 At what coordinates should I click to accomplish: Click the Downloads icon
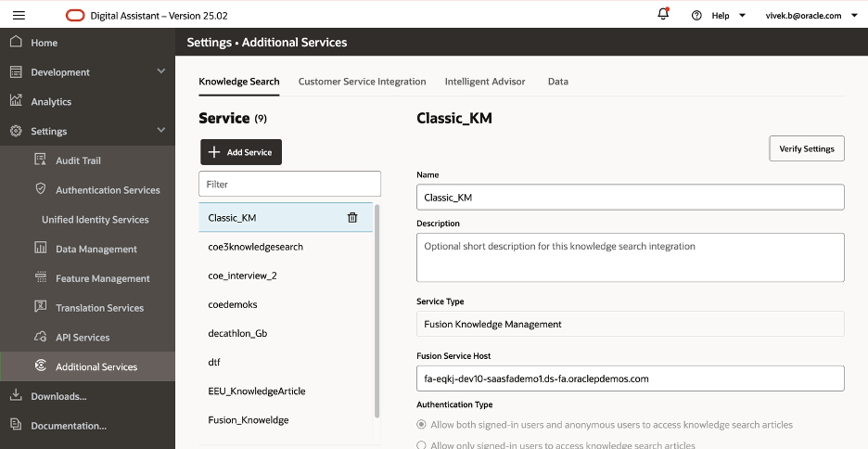coord(16,395)
